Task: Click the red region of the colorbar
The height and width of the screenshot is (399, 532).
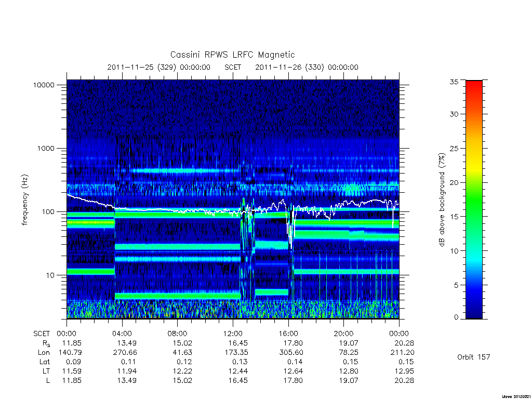Action: coord(474,90)
